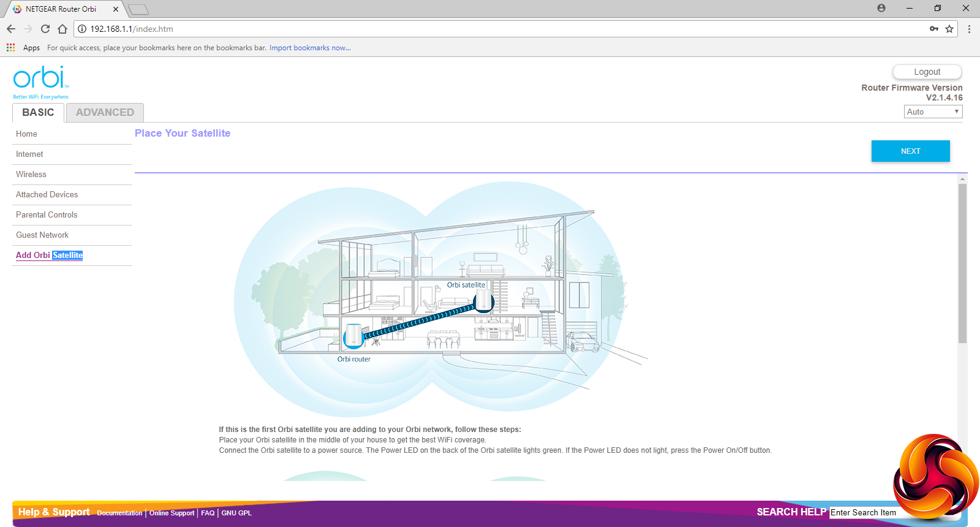Click the NEXT button
Image resolution: width=980 pixels, height=527 pixels.
(911, 151)
